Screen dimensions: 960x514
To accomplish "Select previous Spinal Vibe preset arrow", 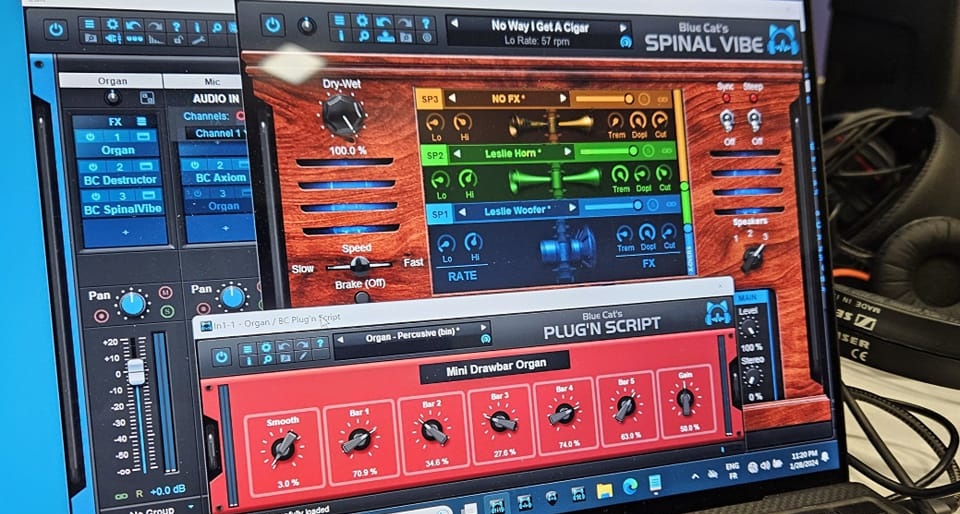I will click(x=454, y=23).
